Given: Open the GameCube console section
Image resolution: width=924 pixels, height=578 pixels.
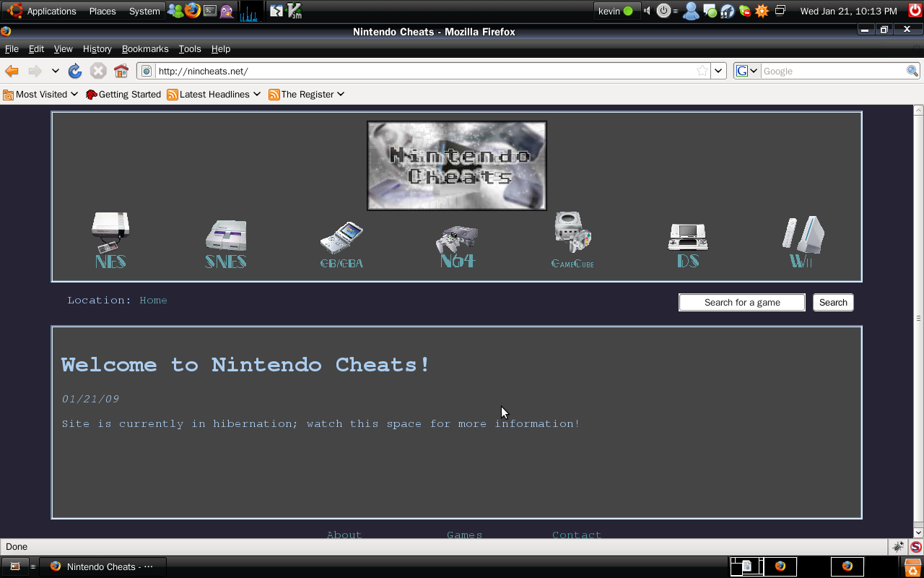Looking at the screenshot, I should click(572, 240).
